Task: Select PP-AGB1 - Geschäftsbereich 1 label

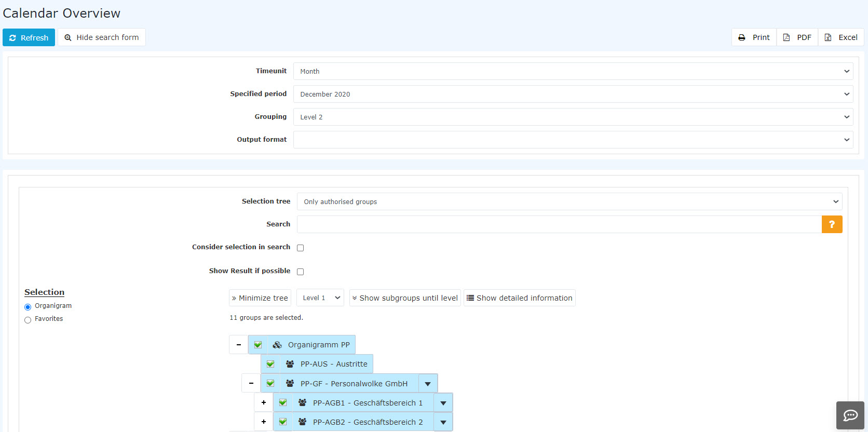Action: pyautogui.click(x=368, y=402)
